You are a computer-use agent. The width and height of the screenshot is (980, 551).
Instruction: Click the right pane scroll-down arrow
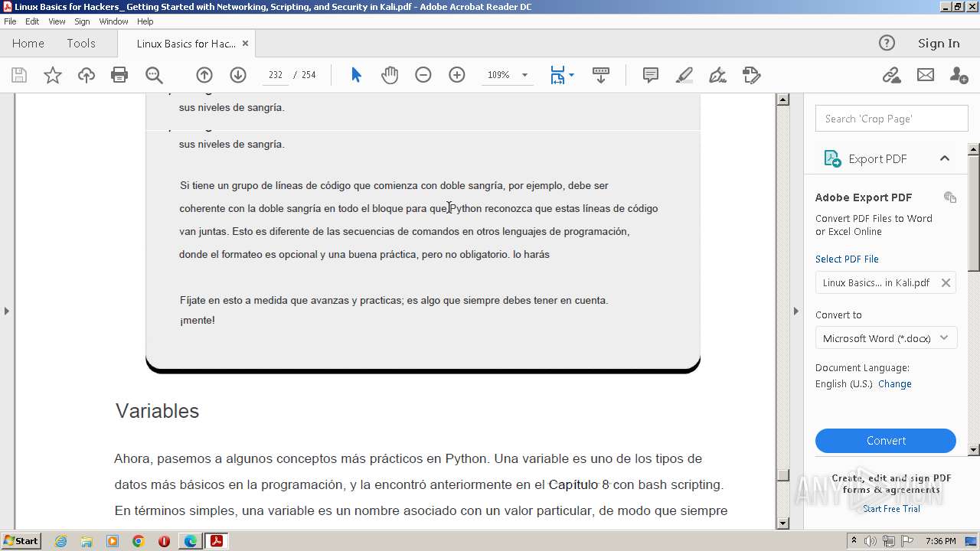coord(974,450)
